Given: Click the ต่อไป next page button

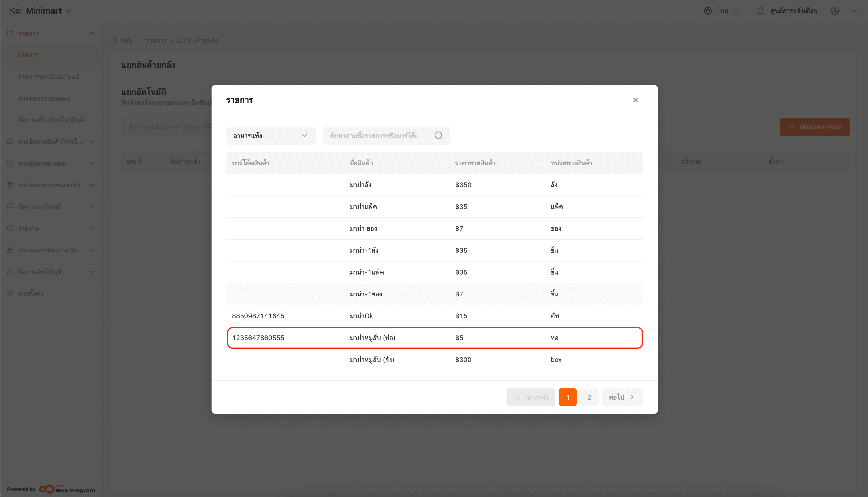Looking at the screenshot, I should (x=622, y=397).
